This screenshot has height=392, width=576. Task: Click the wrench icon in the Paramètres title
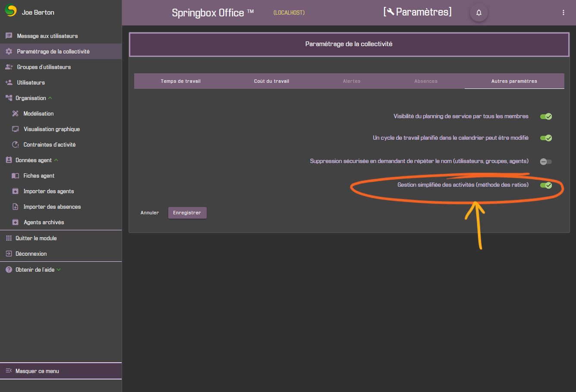pyautogui.click(x=390, y=12)
